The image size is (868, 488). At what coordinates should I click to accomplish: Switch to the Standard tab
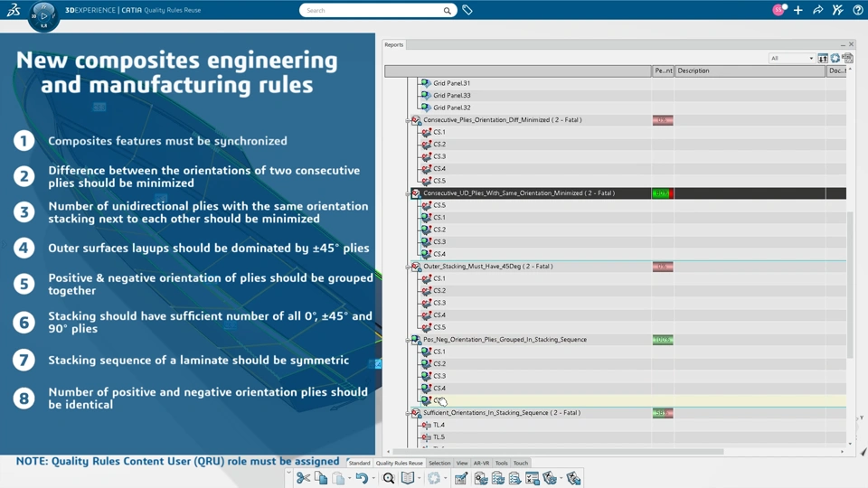click(359, 463)
